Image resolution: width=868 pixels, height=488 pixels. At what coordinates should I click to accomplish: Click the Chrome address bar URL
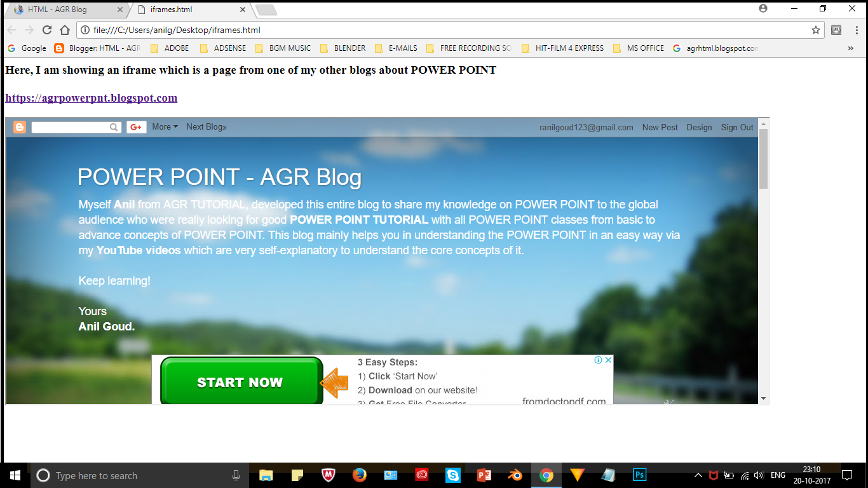177,30
